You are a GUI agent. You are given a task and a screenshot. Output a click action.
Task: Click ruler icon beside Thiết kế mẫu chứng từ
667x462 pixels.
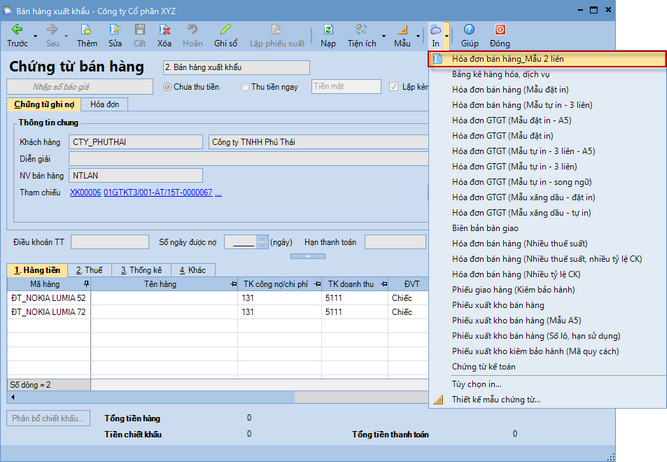pos(438,399)
